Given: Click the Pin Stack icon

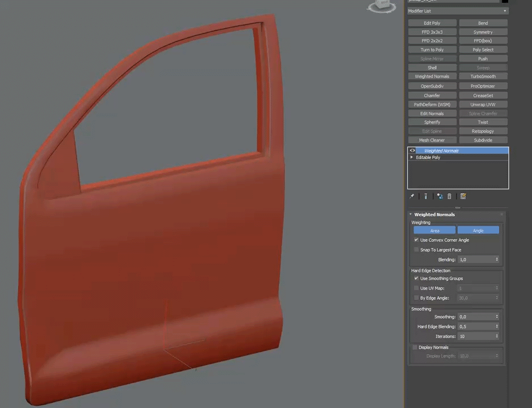Looking at the screenshot, I should pyautogui.click(x=412, y=196).
